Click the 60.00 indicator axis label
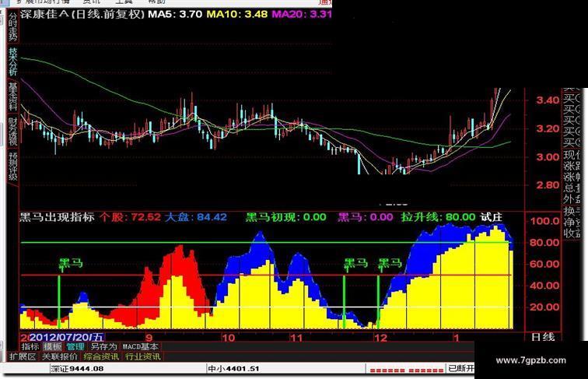The image size is (588, 379). pyautogui.click(x=545, y=264)
